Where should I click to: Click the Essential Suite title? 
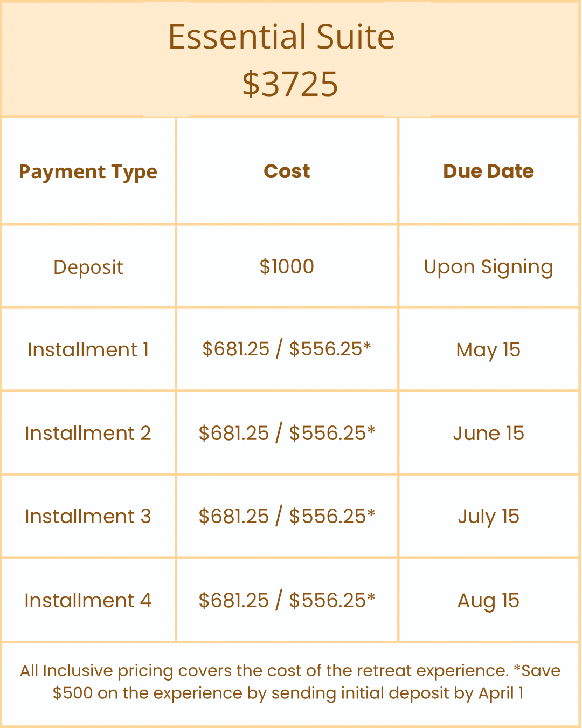(x=281, y=37)
